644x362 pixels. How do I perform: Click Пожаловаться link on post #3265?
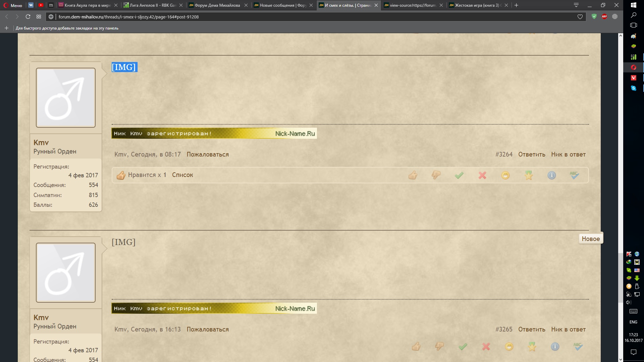pyautogui.click(x=208, y=329)
